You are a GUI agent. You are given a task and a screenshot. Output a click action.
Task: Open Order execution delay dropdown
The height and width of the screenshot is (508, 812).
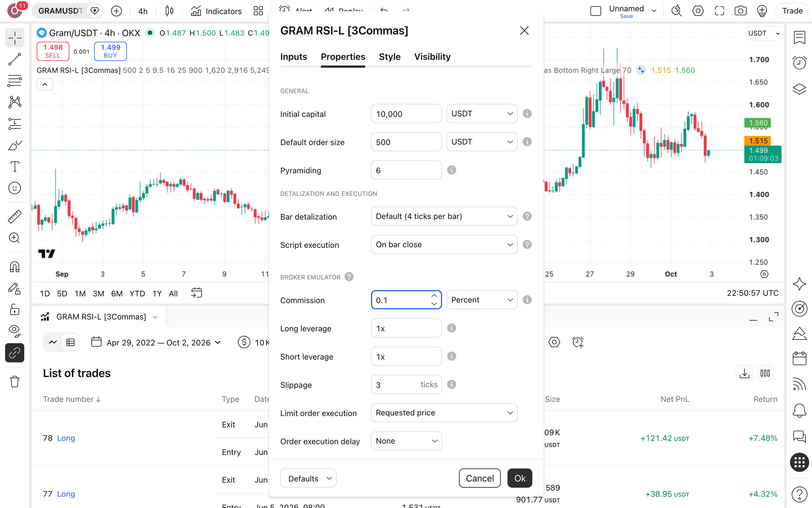pos(406,441)
